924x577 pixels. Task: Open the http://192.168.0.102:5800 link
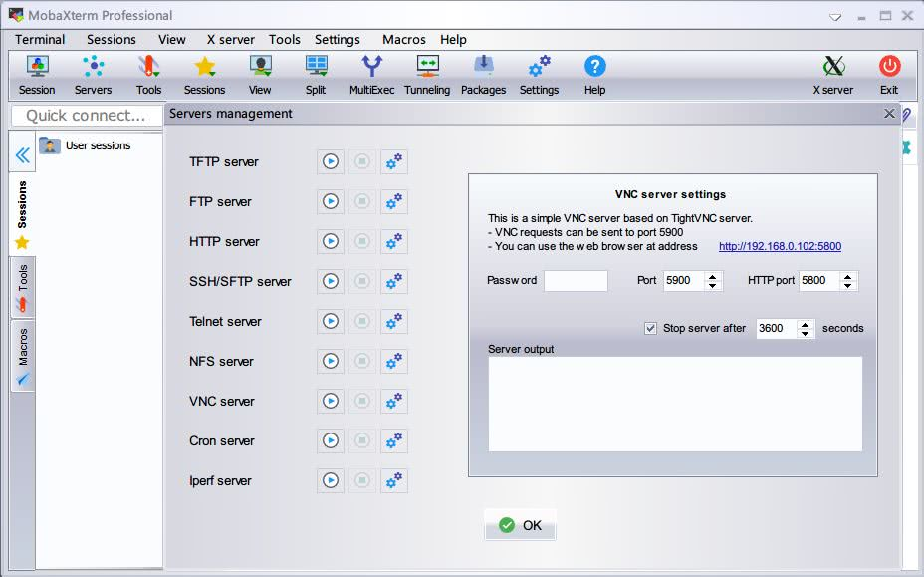(x=780, y=246)
